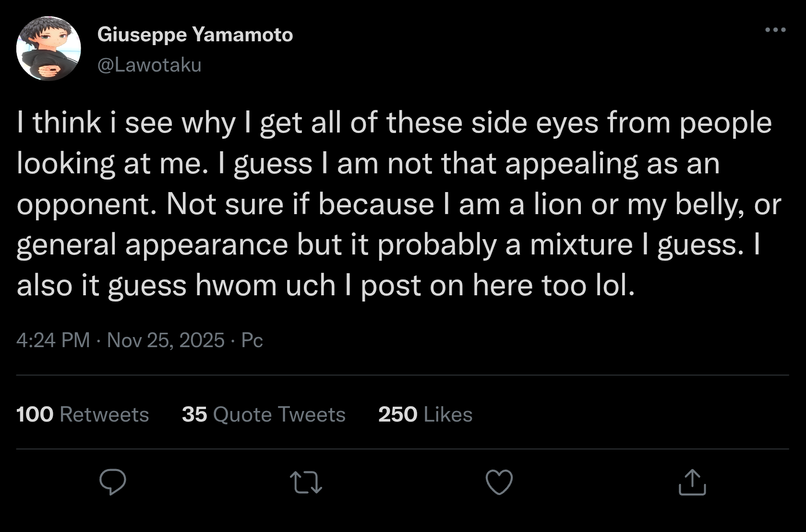The height and width of the screenshot is (532, 806).
Task: See who gave the 250 Likes
Action: [425, 414]
